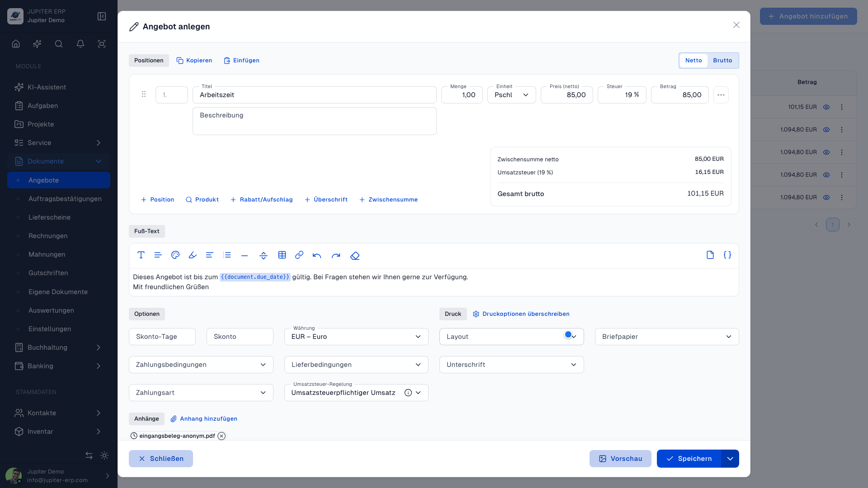Open the color palette tool in editor

tap(175, 255)
